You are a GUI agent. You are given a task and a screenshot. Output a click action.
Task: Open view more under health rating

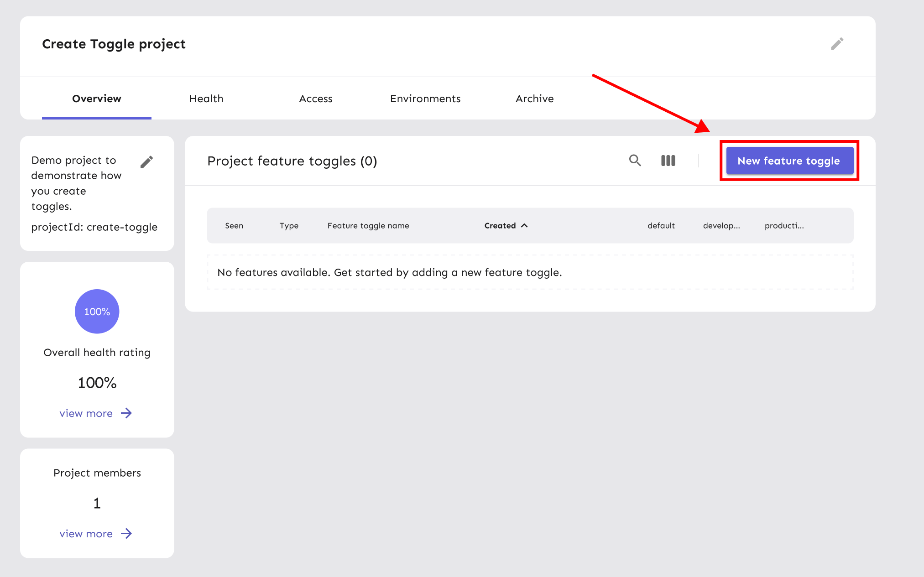coord(86,413)
